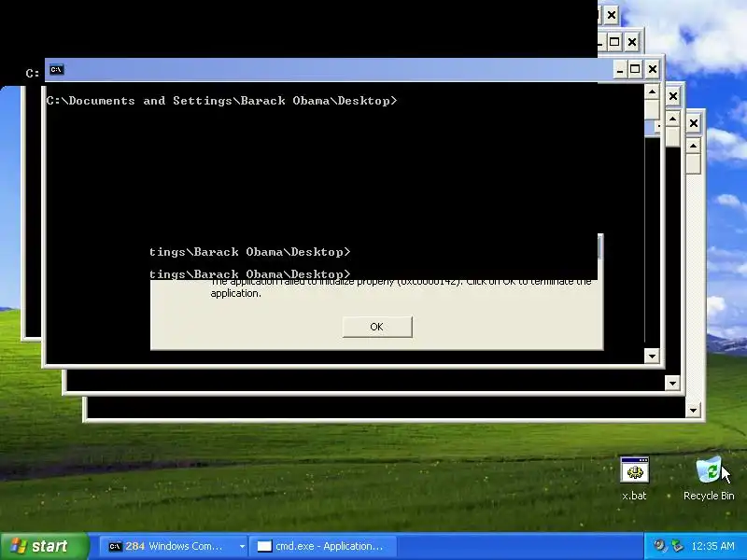Image resolution: width=747 pixels, height=560 pixels.
Task: Click the first system tray icon
Action: (660, 546)
